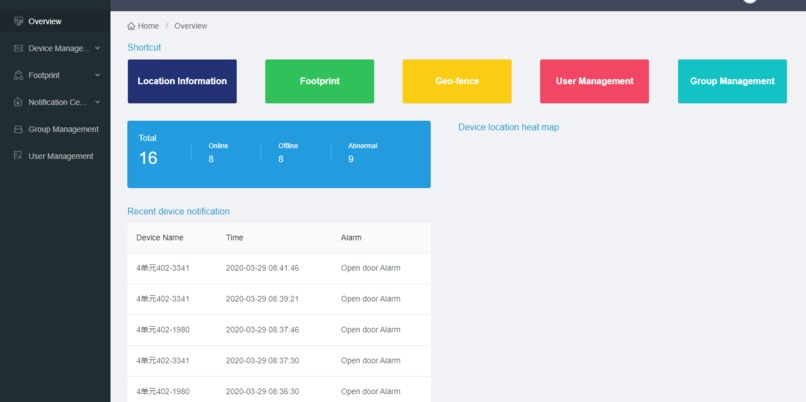Click timestamp 2020-03-29 08:37:30
The image size is (806, 402).
[262, 360]
